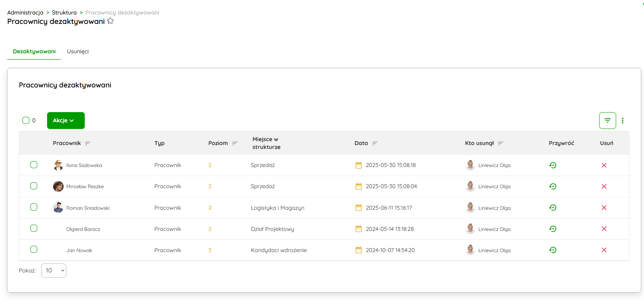Delete Mirosław Reszke using red X

coord(604,187)
